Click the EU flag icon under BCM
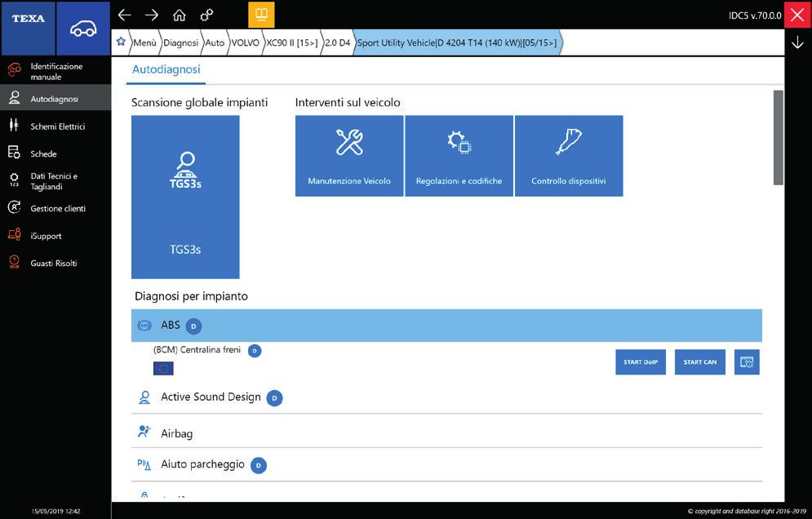812x519 pixels. pos(163,368)
